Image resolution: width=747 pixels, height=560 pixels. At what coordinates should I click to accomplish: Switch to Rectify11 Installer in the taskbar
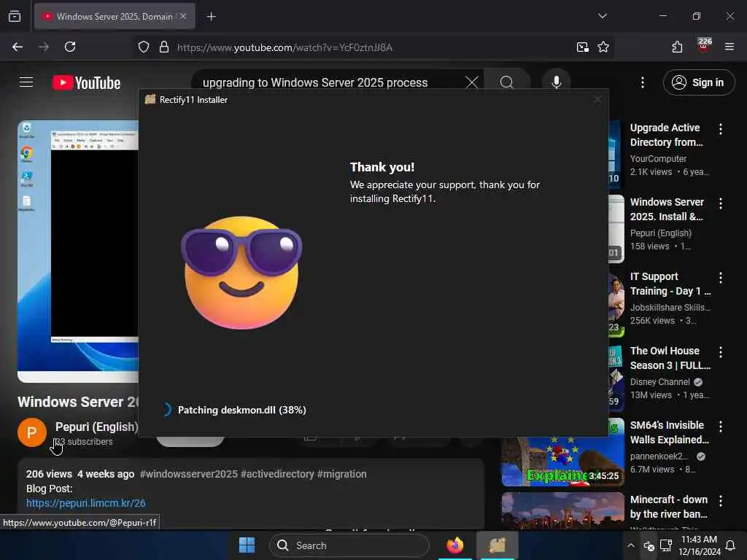point(498,545)
